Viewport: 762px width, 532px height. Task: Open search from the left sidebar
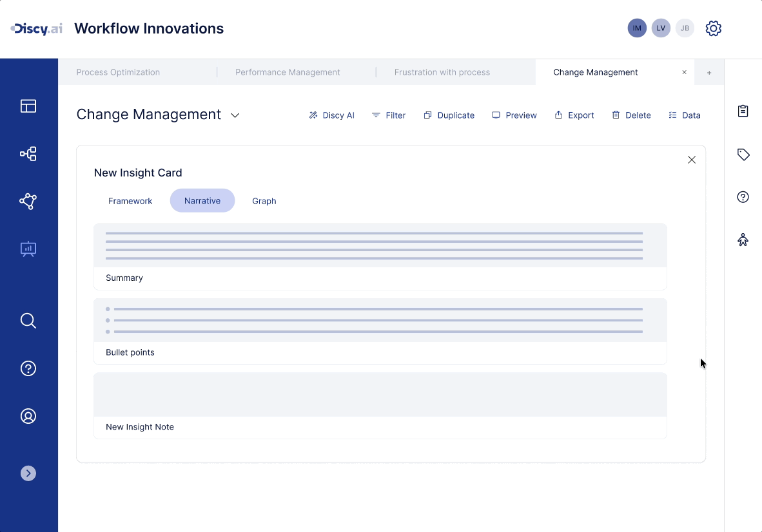[28, 320]
